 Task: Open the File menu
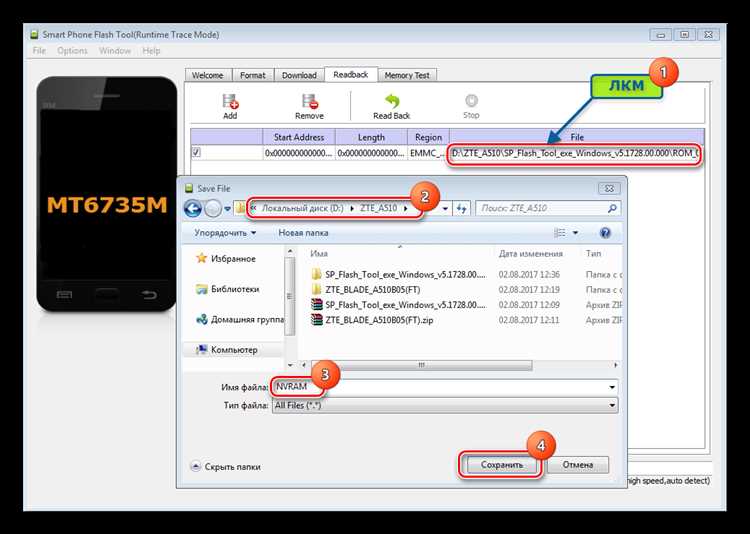[39, 51]
